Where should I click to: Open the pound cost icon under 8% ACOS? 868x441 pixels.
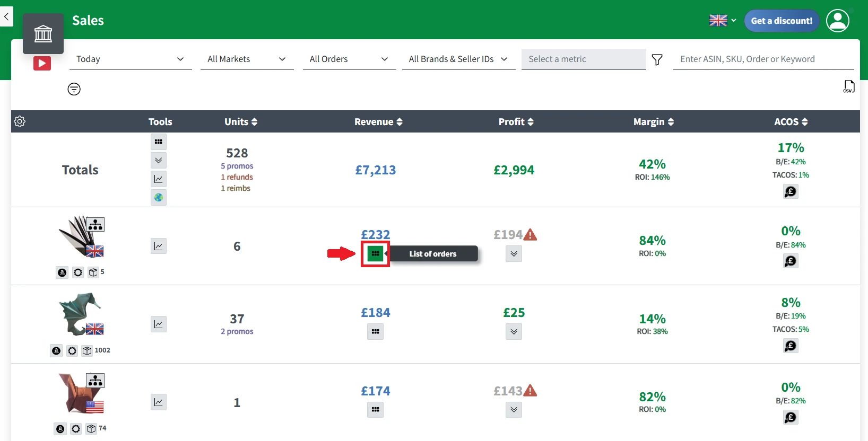click(x=791, y=346)
